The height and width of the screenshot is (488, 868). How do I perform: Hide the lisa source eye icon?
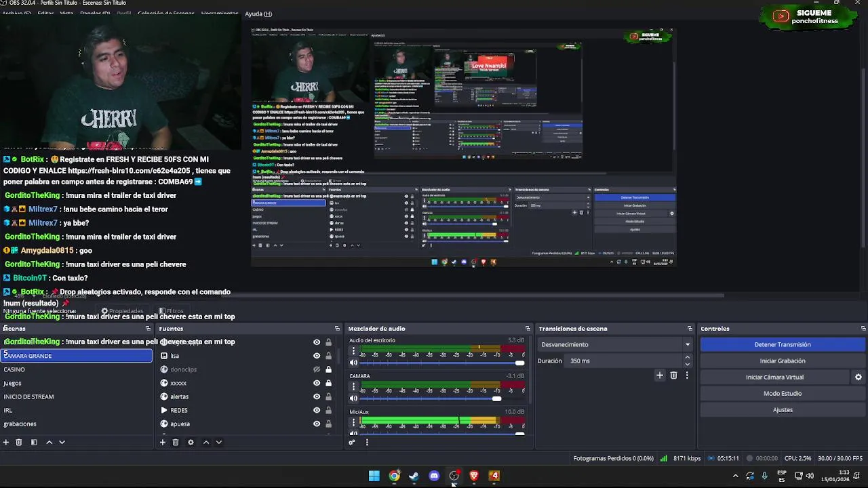point(316,356)
